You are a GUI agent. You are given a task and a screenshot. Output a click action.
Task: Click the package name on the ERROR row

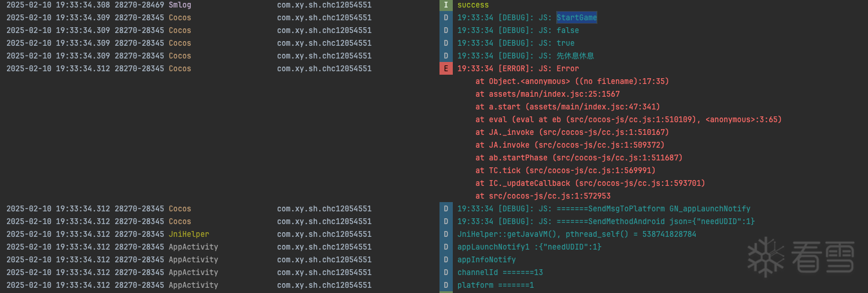click(x=324, y=68)
